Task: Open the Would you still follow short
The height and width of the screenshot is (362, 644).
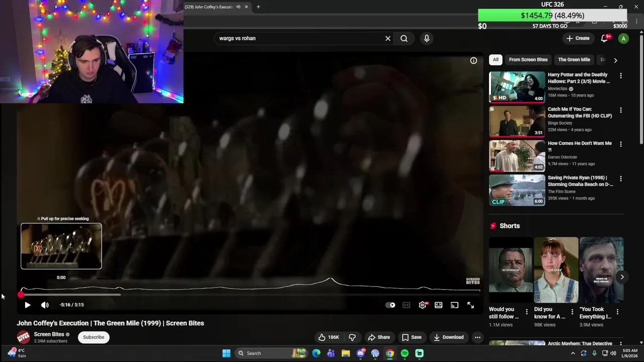Action: click(x=511, y=270)
